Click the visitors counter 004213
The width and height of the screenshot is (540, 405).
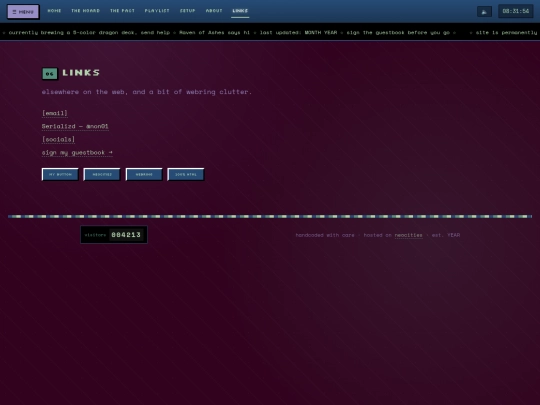[x=114, y=235]
